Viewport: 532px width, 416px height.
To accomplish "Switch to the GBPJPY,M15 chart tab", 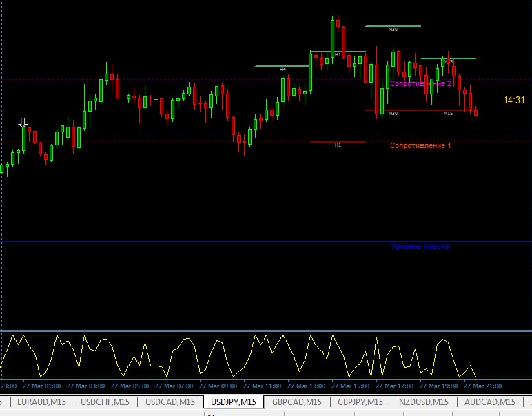I will coord(360,402).
